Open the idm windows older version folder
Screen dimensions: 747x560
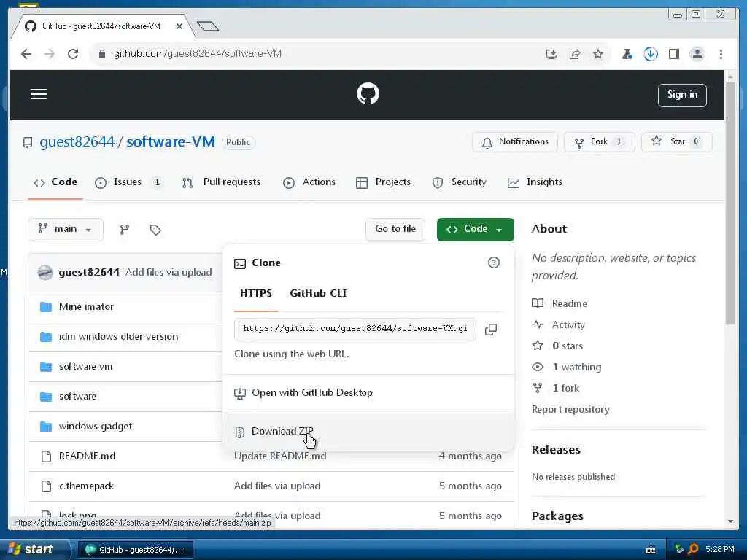[x=118, y=337]
